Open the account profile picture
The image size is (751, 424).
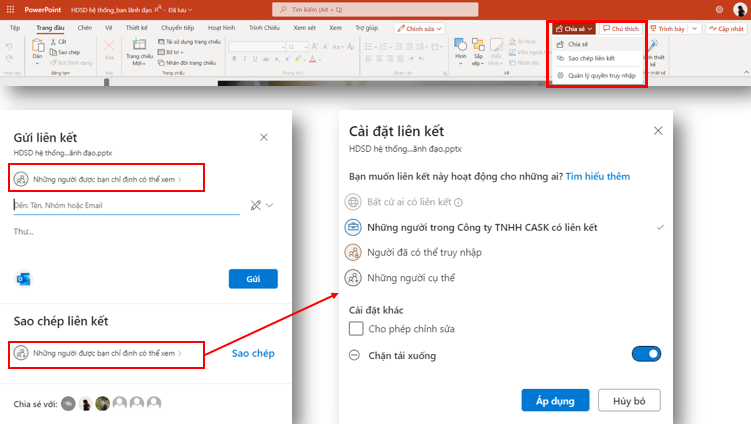pos(740,9)
